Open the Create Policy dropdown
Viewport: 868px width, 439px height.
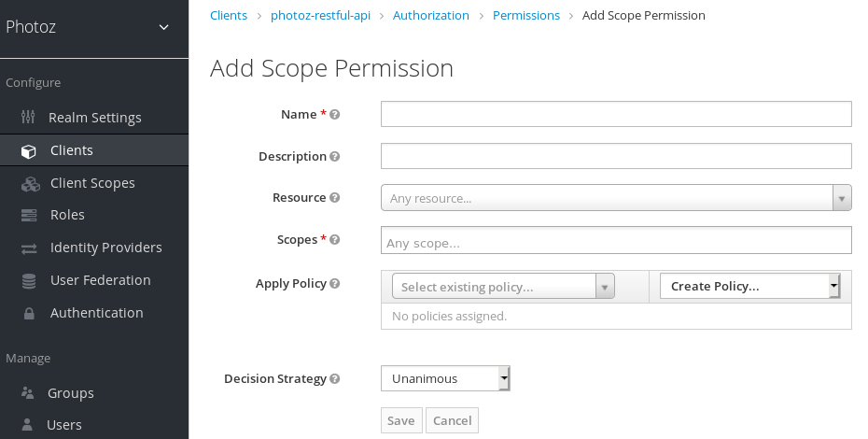coord(749,286)
